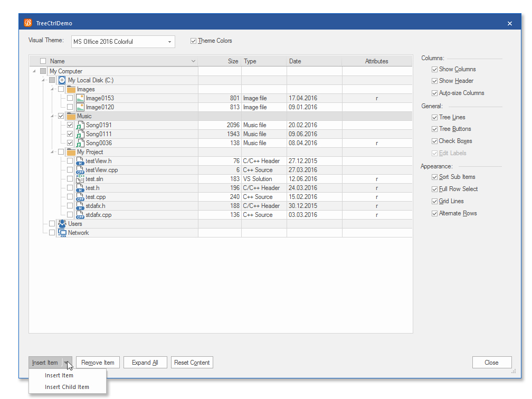Click the C++ Source icon beside testView.cpp
Image resolution: width=532 pixels, height=399 pixels.
pos(80,170)
